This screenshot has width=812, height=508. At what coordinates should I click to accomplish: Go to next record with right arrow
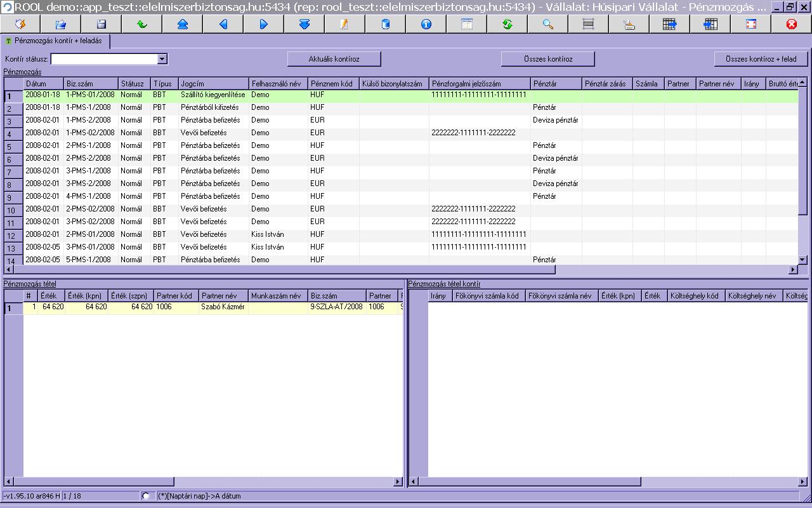(x=264, y=24)
